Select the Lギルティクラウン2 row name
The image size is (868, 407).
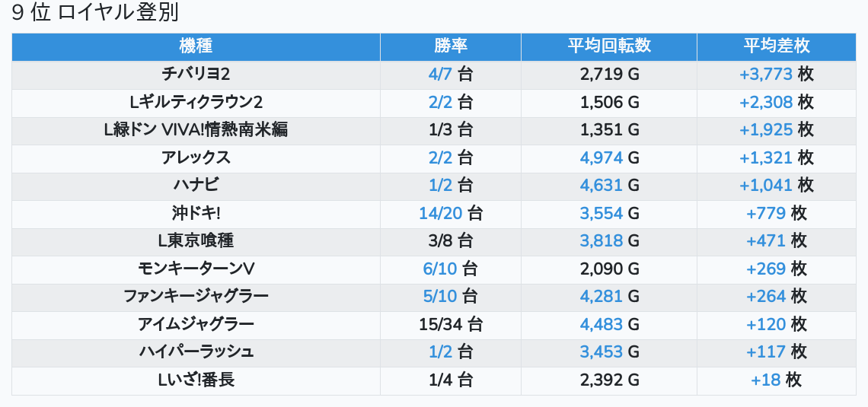(x=196, y=102)
